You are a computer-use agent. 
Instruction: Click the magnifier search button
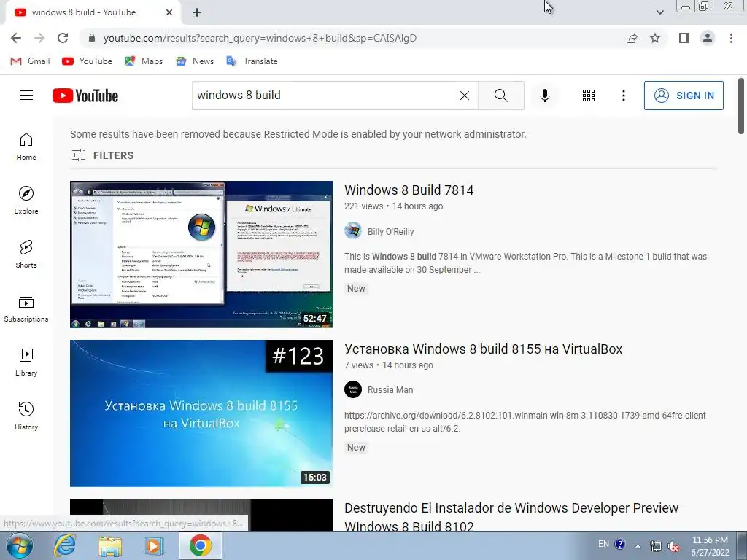(500, 96)
